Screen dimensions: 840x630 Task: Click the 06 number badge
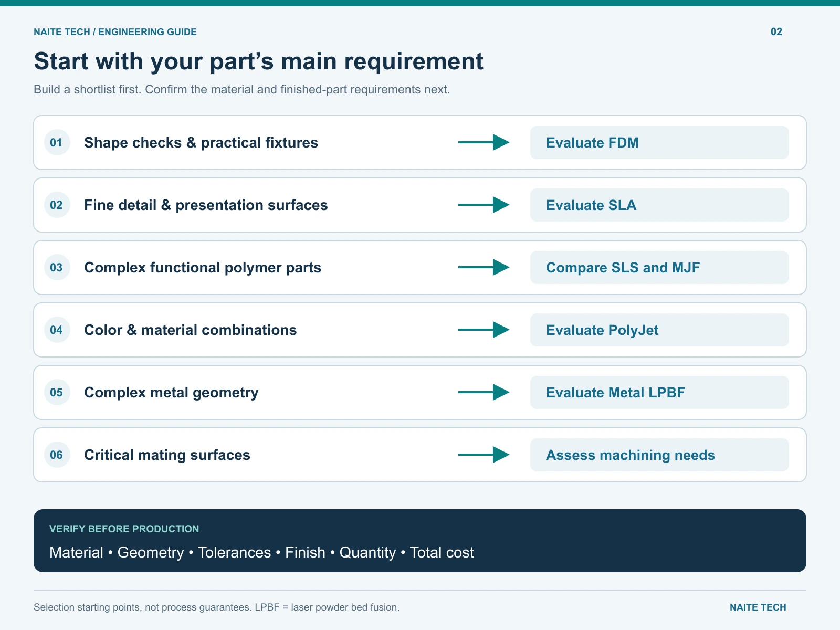[57, 455]
